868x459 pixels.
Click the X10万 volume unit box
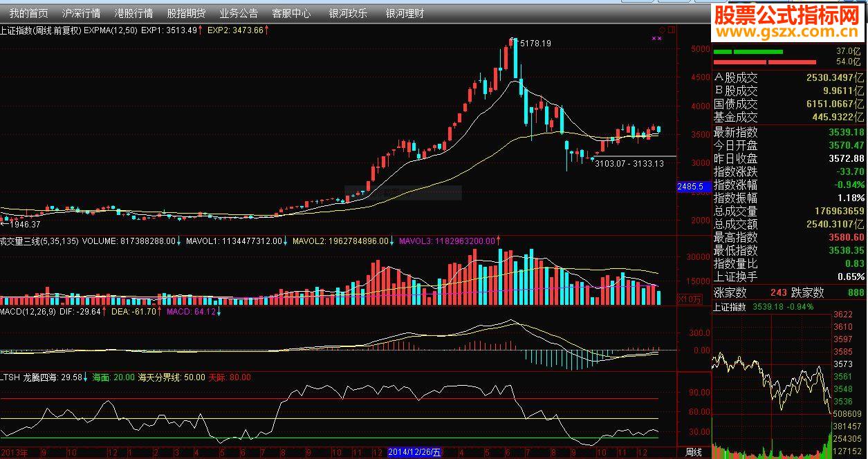coord(689,299)
